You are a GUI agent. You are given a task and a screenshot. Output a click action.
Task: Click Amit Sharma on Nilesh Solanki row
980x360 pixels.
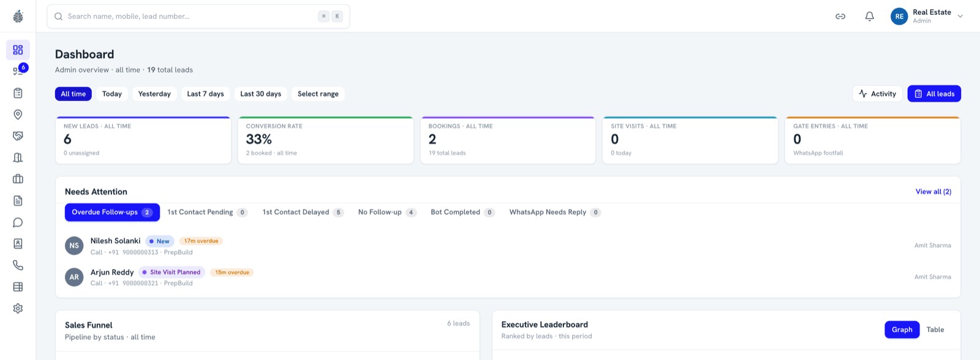(x=933, y=246)
